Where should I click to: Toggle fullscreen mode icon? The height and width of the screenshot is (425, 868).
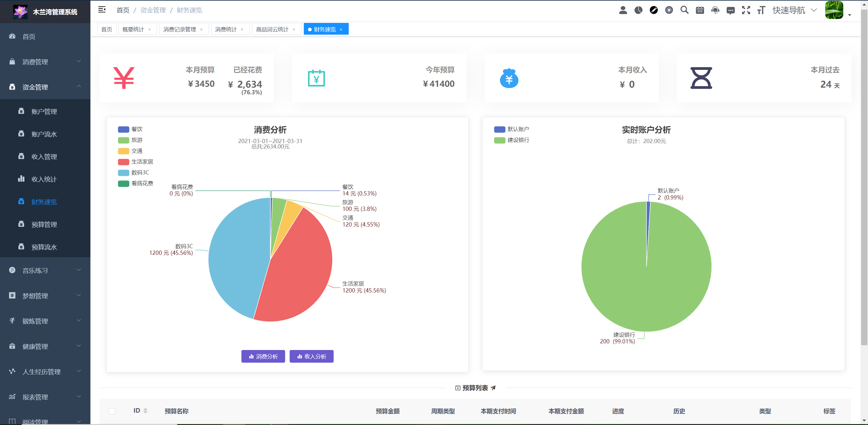[746, 10]
